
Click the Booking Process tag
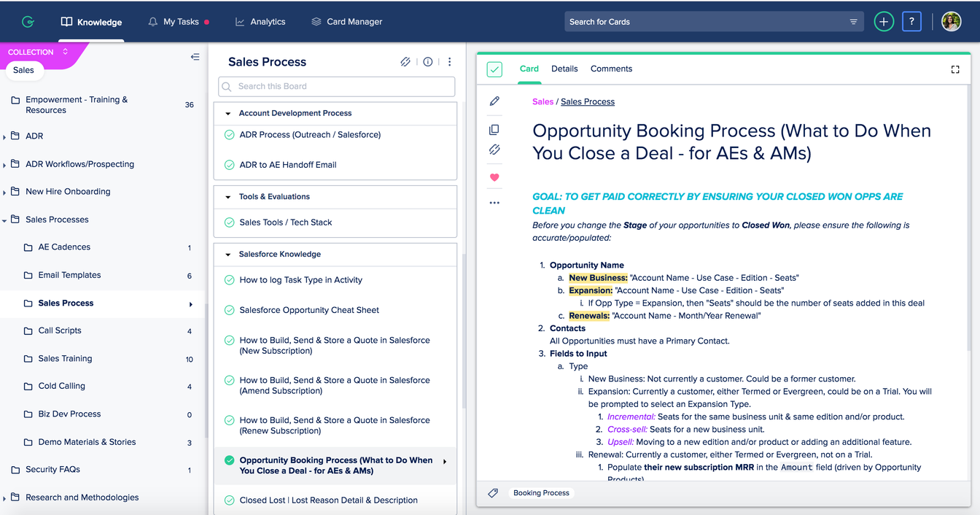pos(541,493)
